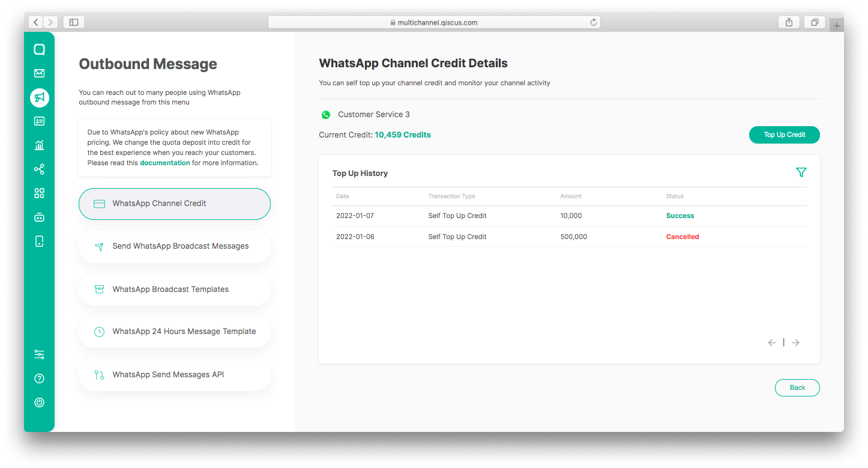Screen dimensions: 868x468
Task: Open the chatbot icon in sidebar
Action: (39, 217)
